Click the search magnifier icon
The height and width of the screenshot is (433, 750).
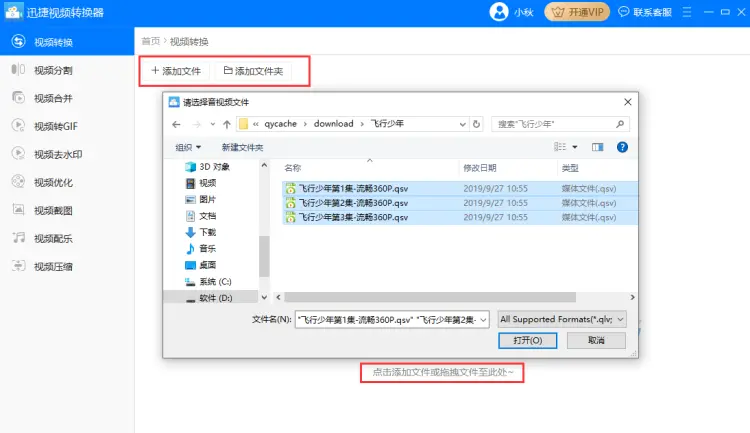click(x=620, y=124)
